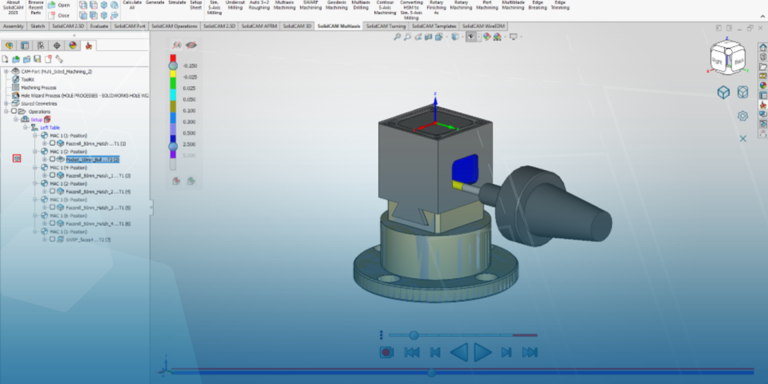The height and width of the screenshot is (384, 768).
Task: Click the Play forward simulation button
Action: click(x=482, y=352)
